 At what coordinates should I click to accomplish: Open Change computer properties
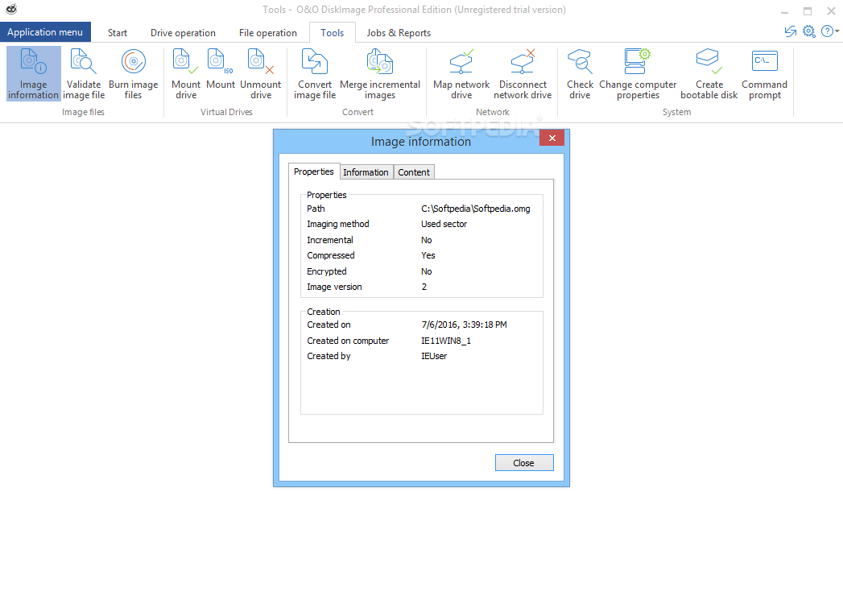click(638, 73)
